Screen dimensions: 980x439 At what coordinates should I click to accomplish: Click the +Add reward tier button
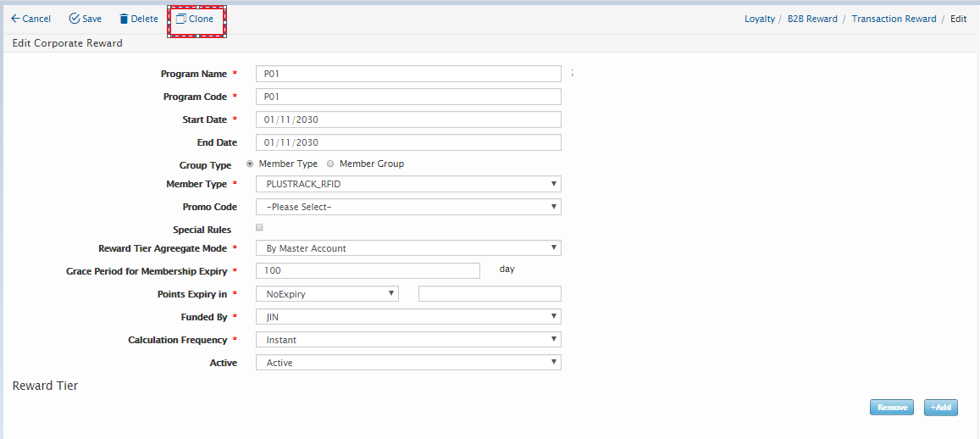pyautogui.click(x=940, y=408)
